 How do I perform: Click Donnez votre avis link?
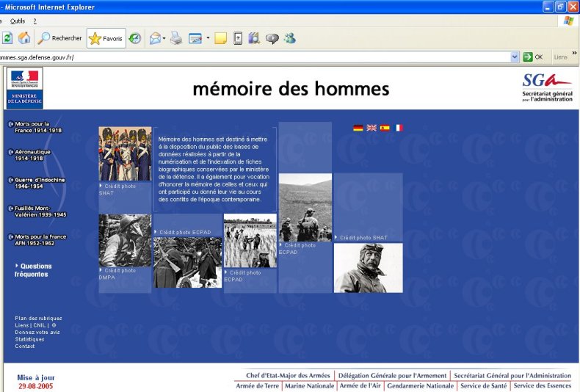pos(37,332)
